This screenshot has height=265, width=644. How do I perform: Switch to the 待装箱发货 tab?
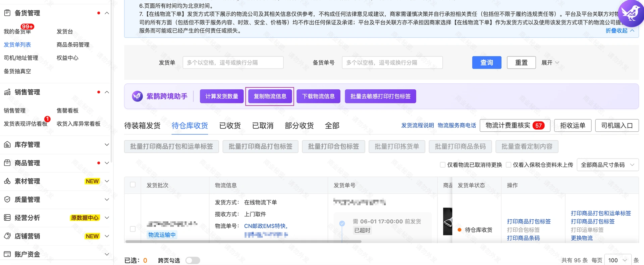(143, 126)
